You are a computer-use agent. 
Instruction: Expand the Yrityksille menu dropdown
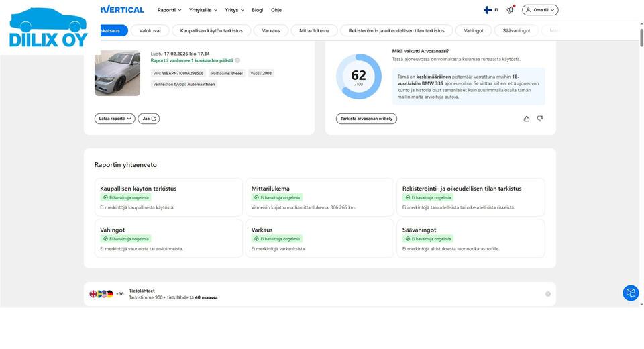click(x=203, y=10)
